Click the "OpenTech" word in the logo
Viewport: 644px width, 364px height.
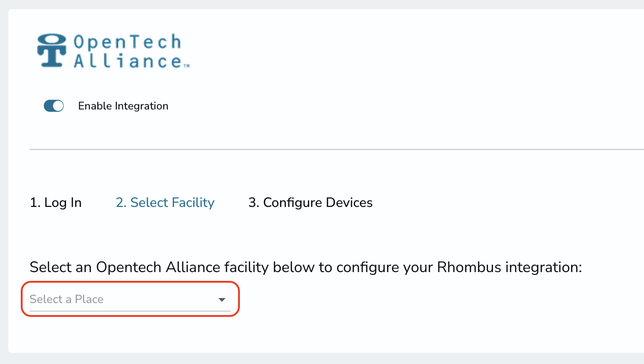[x=127, y=42]
